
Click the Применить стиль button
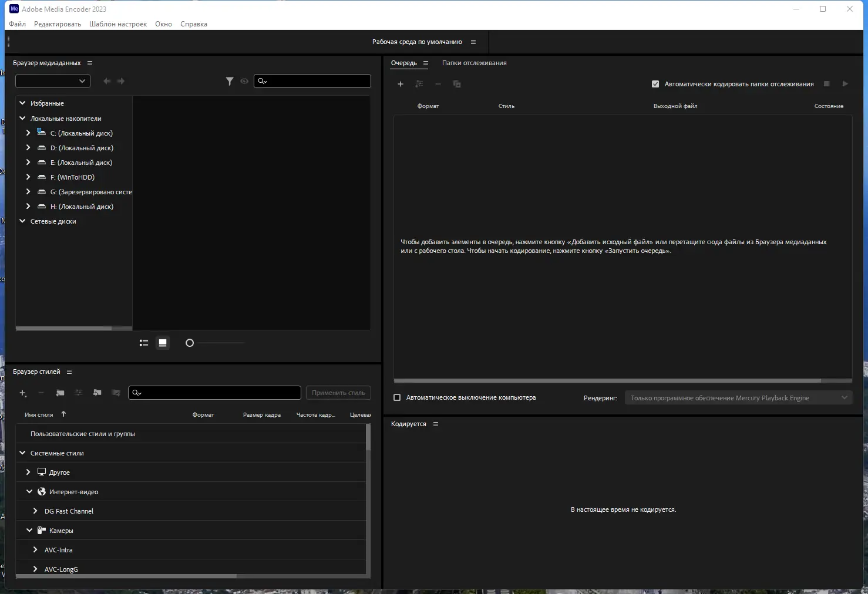pyautogui.click(x=338, y=392)
